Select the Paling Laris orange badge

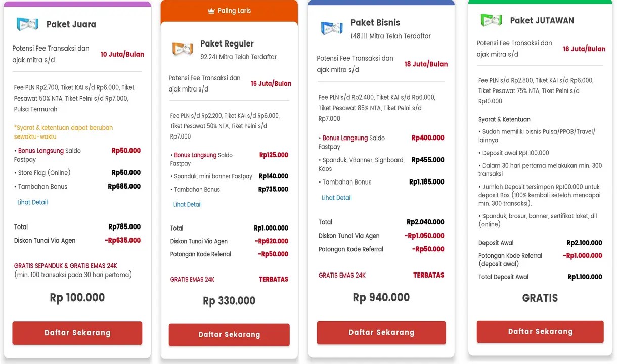(x=229, y=10)
